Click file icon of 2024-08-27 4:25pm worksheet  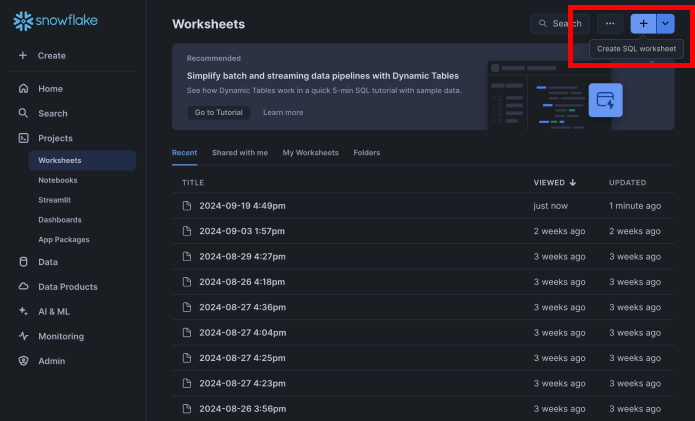[187, 358]
